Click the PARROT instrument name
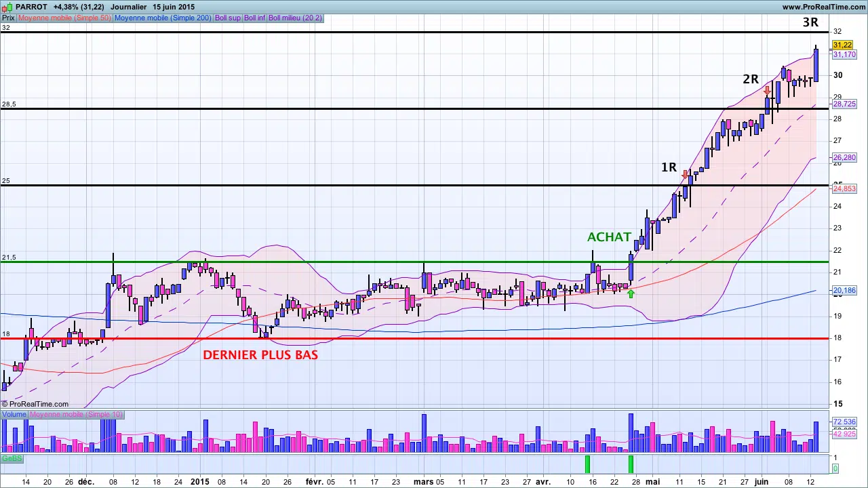Image resolution: width=868 pixels, height=488 pixels. [x=31, y=7]
